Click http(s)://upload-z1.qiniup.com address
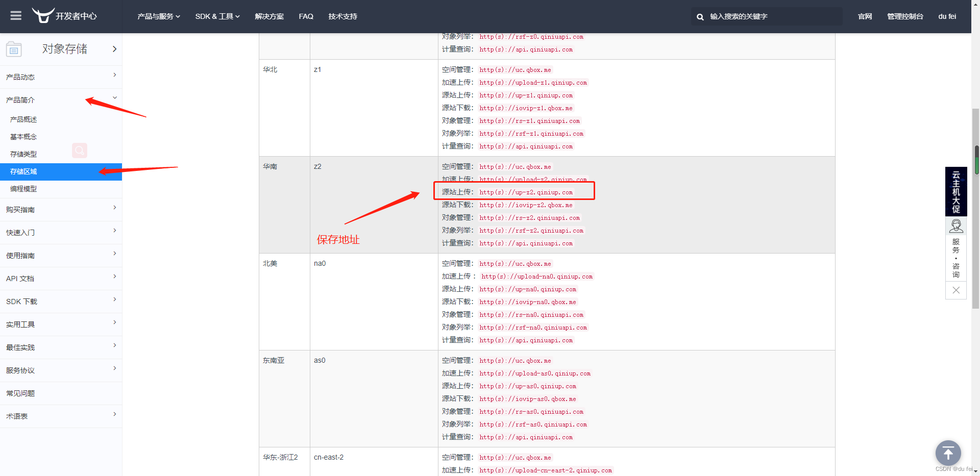 [x=533, y=83]
